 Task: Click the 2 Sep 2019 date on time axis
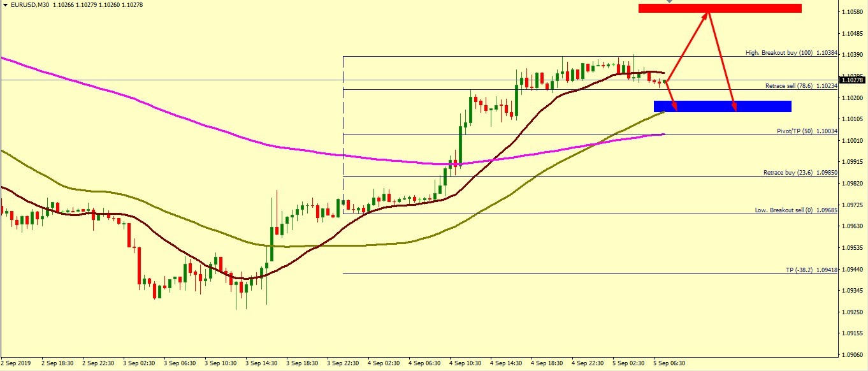[x=17, y=363]
